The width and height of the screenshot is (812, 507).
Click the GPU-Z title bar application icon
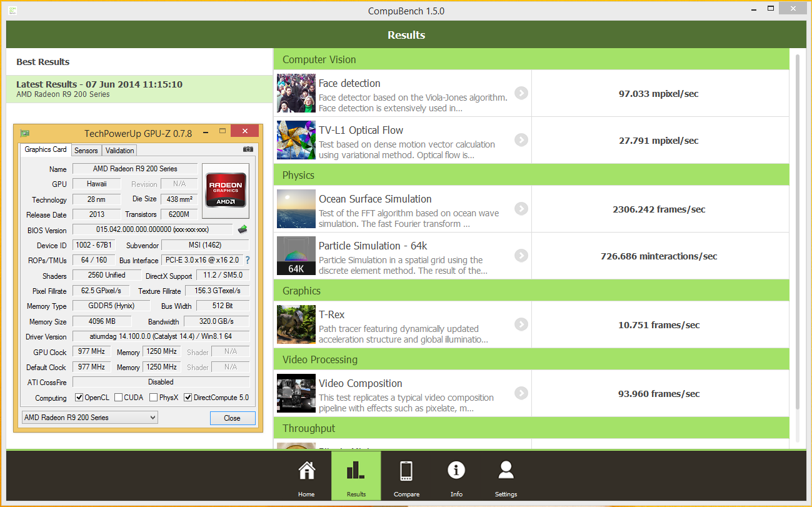[25, 133]
